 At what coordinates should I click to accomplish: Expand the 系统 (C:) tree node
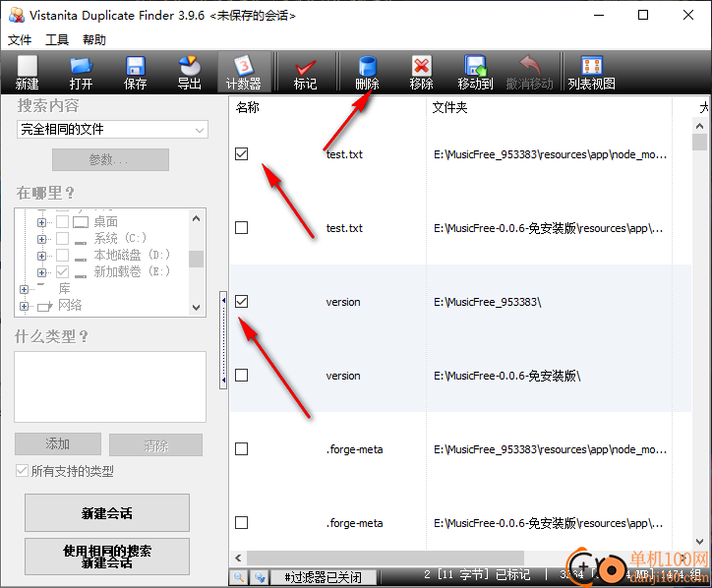[41, 239]
